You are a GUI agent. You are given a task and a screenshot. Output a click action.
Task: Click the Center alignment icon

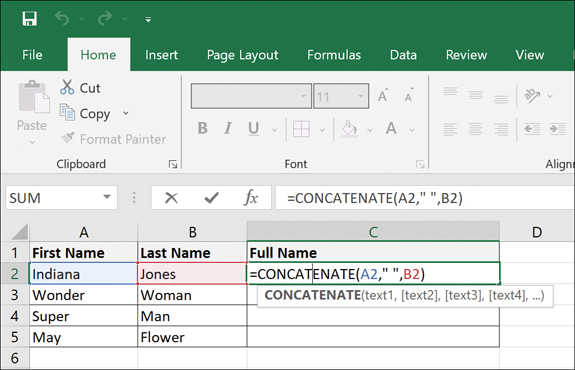[475, 129]
